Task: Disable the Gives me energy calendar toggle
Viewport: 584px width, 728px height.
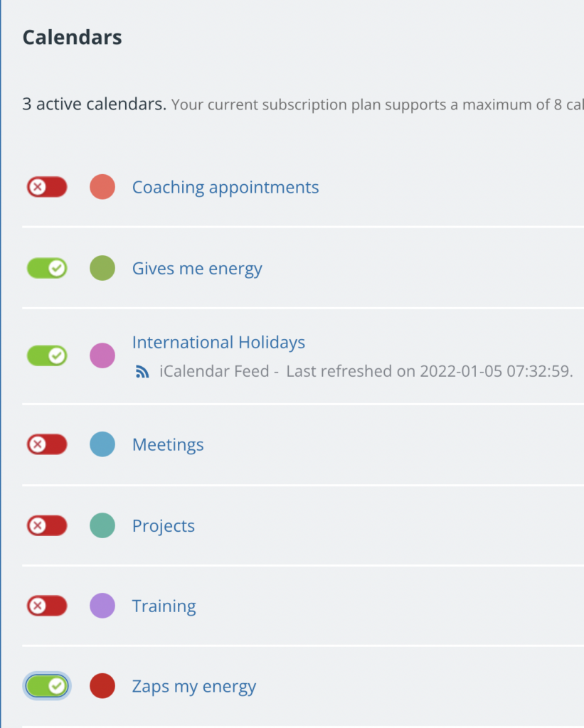Action: tap(46, 268)
